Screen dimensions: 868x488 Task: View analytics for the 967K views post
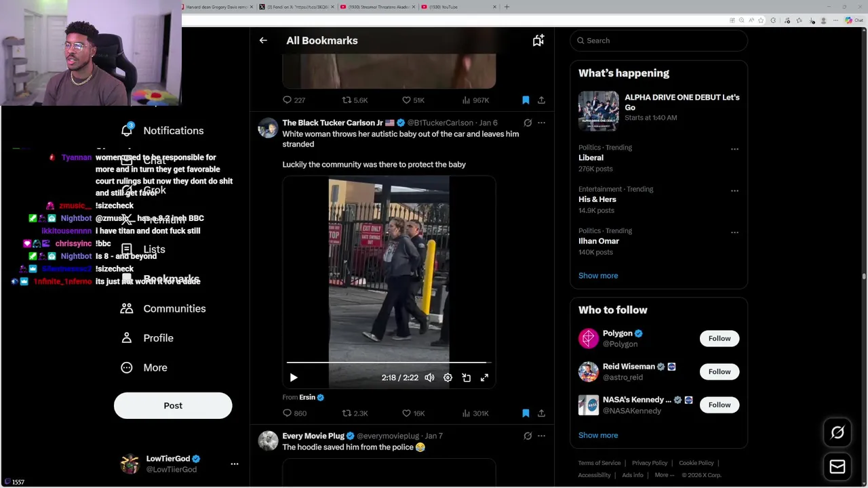tap(475, 100)
